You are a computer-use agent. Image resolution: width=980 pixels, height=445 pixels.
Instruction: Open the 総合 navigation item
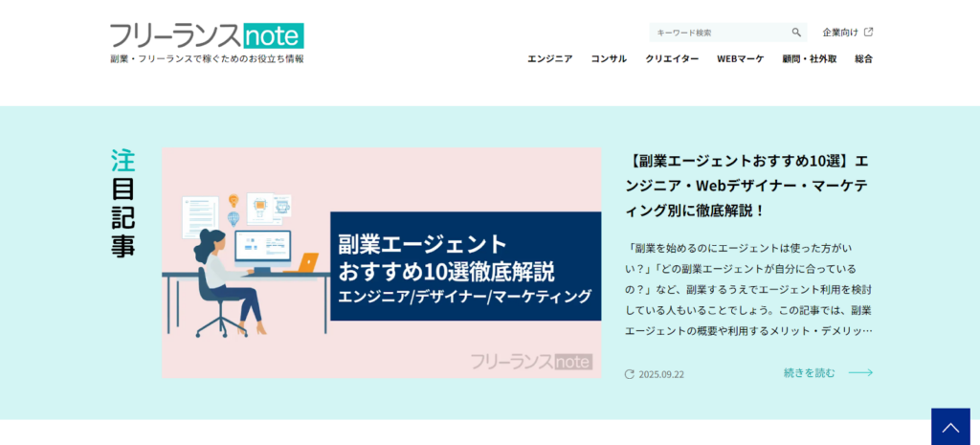point(863,59)
